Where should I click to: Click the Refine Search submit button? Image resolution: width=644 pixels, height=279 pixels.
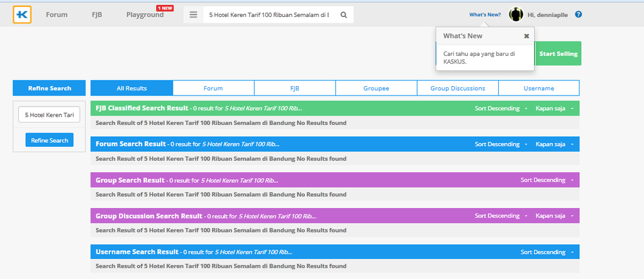click(49, 140)
